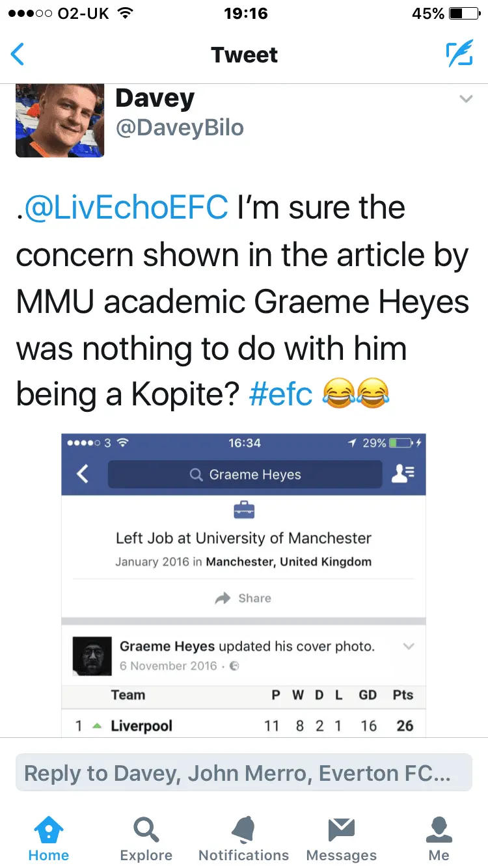Tap the Share button under job update
The width and height of the screenshot is (488, 868).
(243, 598)
